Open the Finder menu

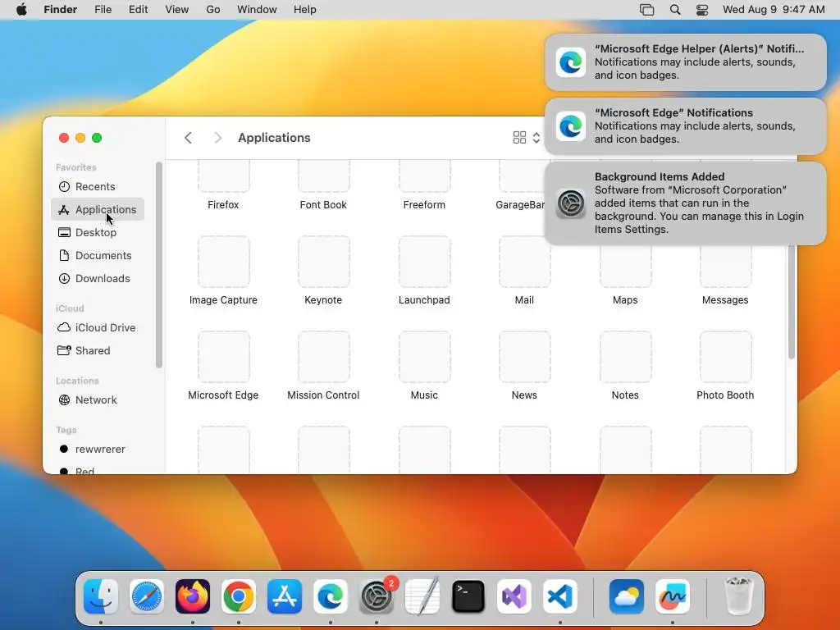[x=61, y=10]
